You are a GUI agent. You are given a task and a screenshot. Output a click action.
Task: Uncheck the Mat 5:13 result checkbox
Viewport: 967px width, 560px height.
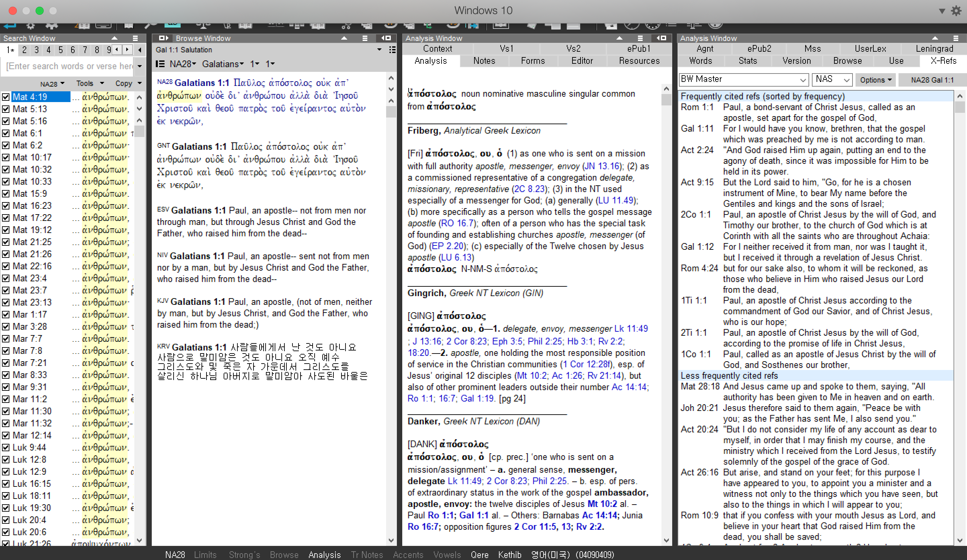tap(6, 109)
